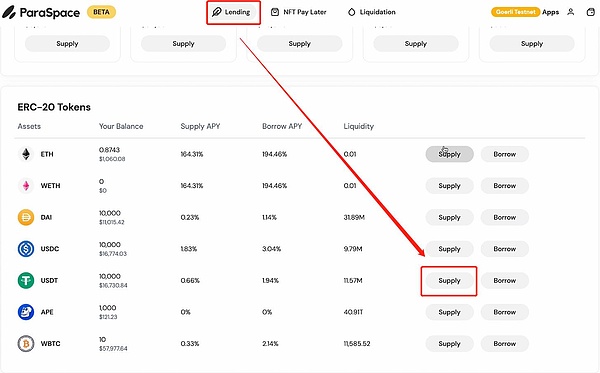Borrow ETH from the token list

tap(505, 154)
